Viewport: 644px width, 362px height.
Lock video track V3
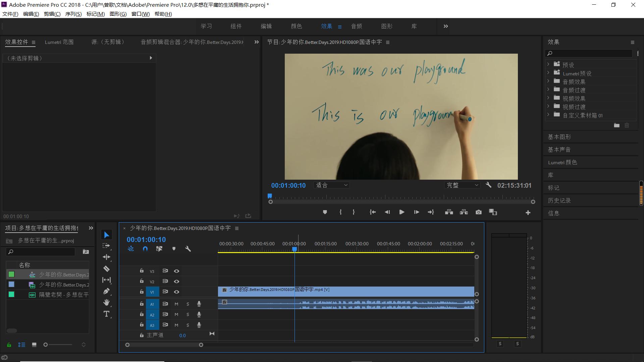pyautogui.click(x=142, y=271)
